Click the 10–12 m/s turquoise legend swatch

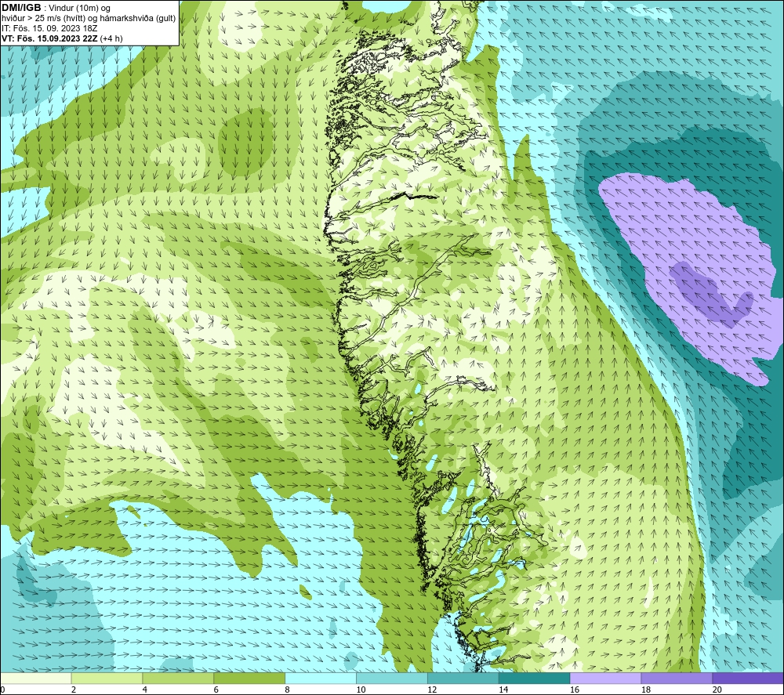pyautogui.click(x=391, y=678)
